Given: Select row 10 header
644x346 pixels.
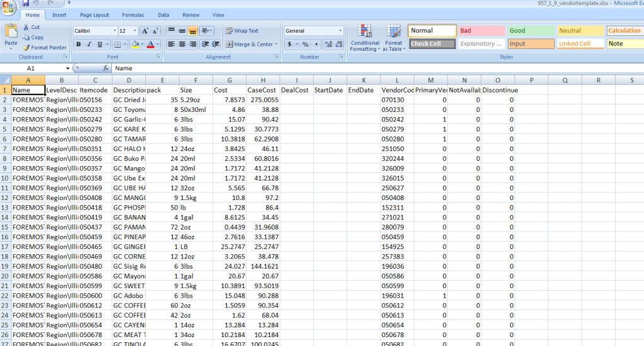Looking at the screenshot, I should [5, 178].
